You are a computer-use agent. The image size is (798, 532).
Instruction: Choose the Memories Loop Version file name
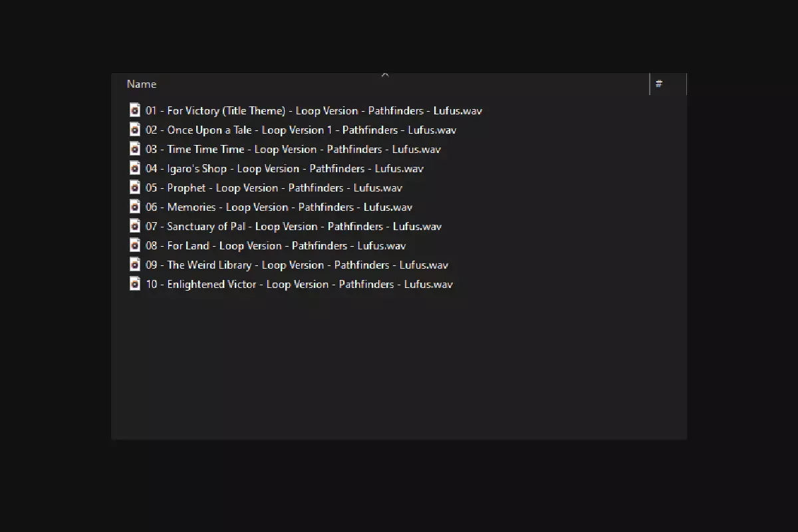(279, 207)
